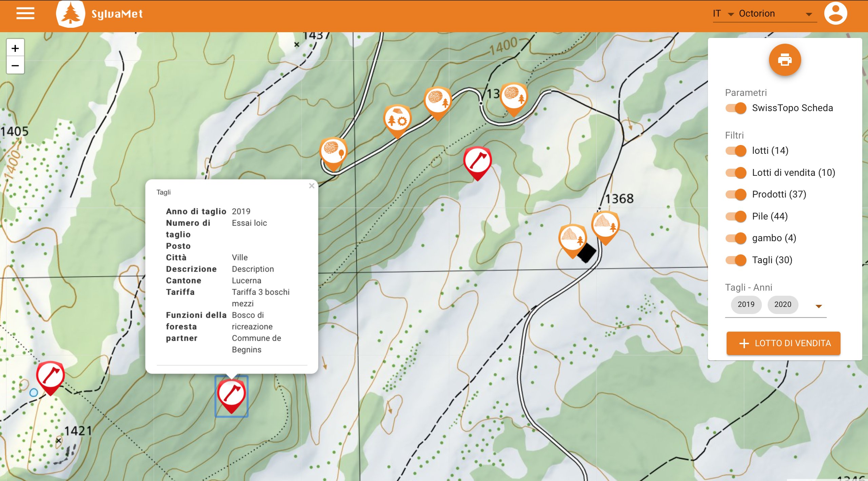
Task: Toggle the lotti (14) filter
Action: pyautogui.click(x=736, y=151)
